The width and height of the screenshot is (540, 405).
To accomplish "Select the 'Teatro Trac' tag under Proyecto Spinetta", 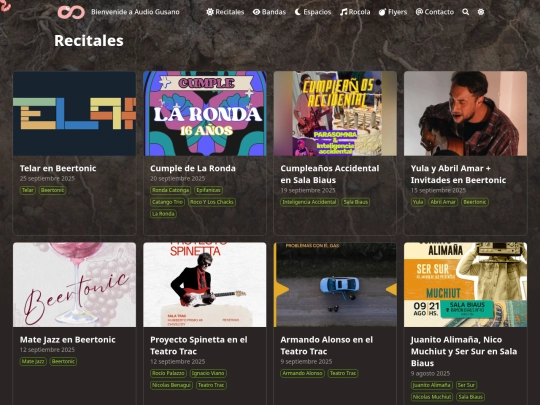I will [x=211, y=385].
